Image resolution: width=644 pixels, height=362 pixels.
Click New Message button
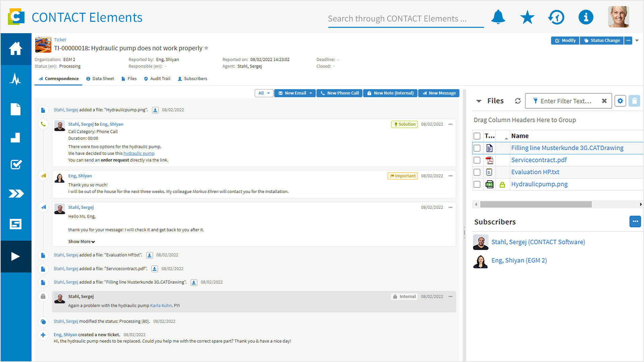point(439,93)
